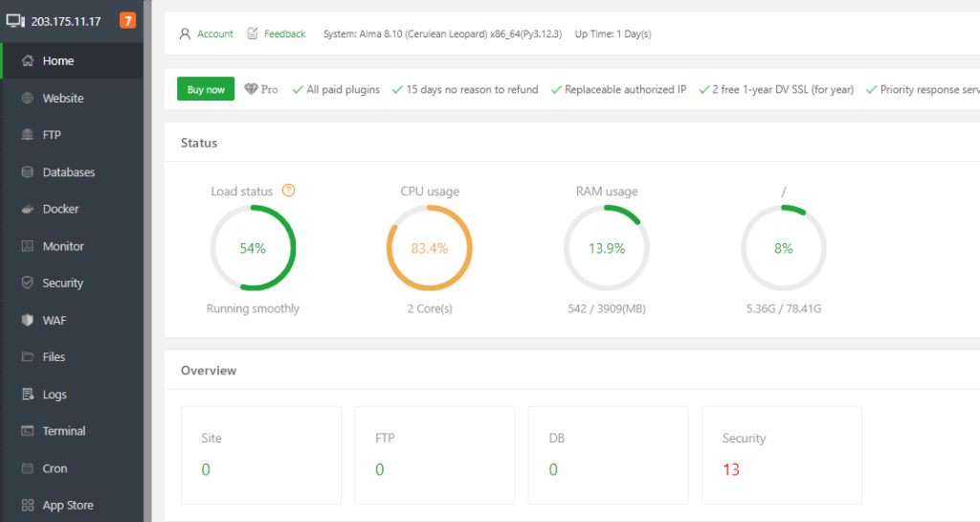Click the green Buy now button
Screen dimensions: 980x522
206,89
